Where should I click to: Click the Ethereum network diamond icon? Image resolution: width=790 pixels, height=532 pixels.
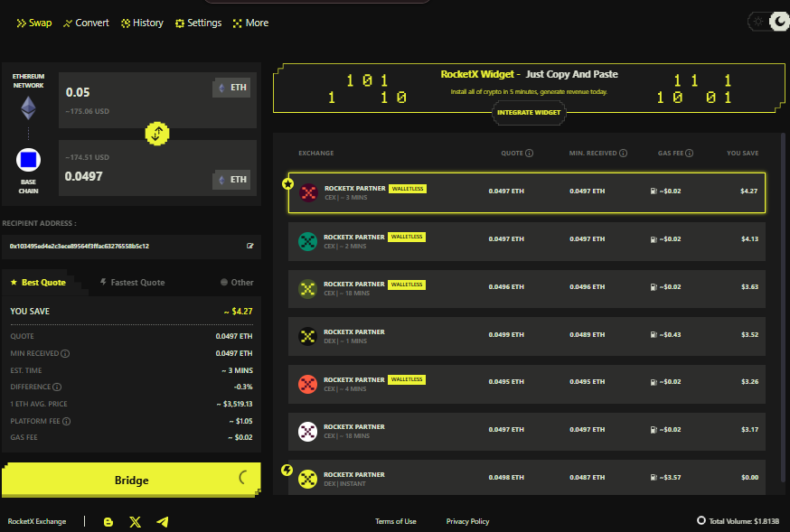coord(28,107)
